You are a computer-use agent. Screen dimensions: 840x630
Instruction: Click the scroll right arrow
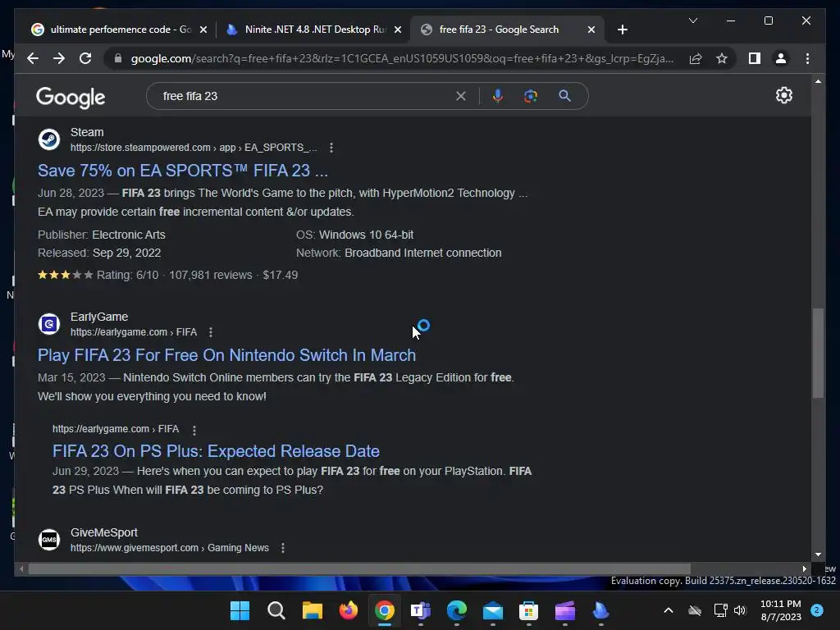pos(804,569)
